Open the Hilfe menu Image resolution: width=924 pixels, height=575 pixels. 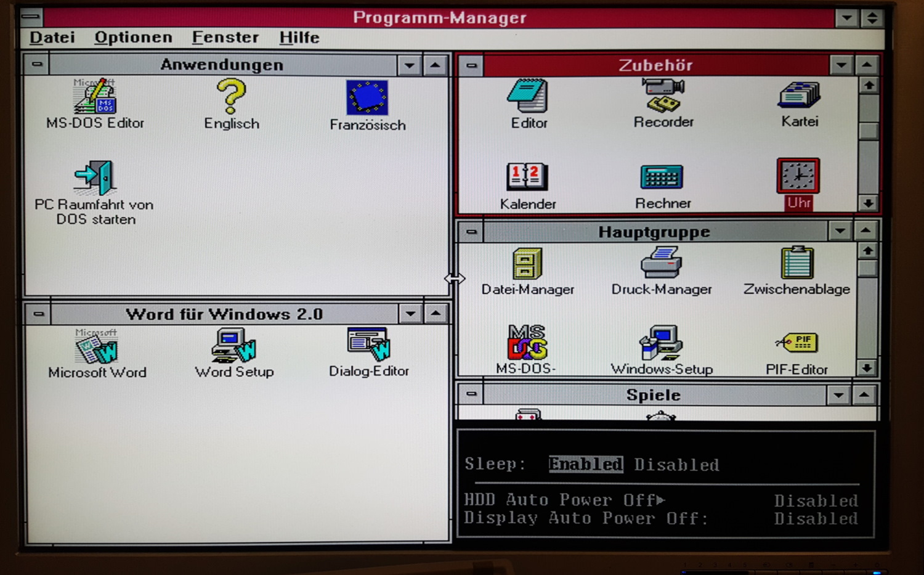(x=299, y=38)
